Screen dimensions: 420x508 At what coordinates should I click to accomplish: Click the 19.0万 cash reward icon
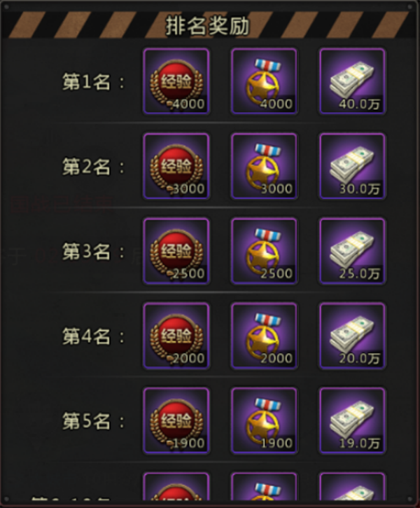pyautogui.click(x=352, y=421)
